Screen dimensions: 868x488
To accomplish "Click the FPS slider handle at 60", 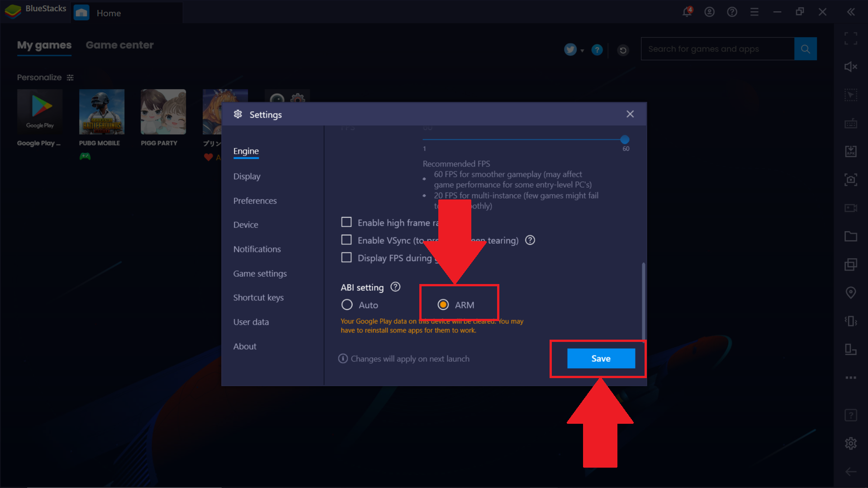I will point(625,139).
